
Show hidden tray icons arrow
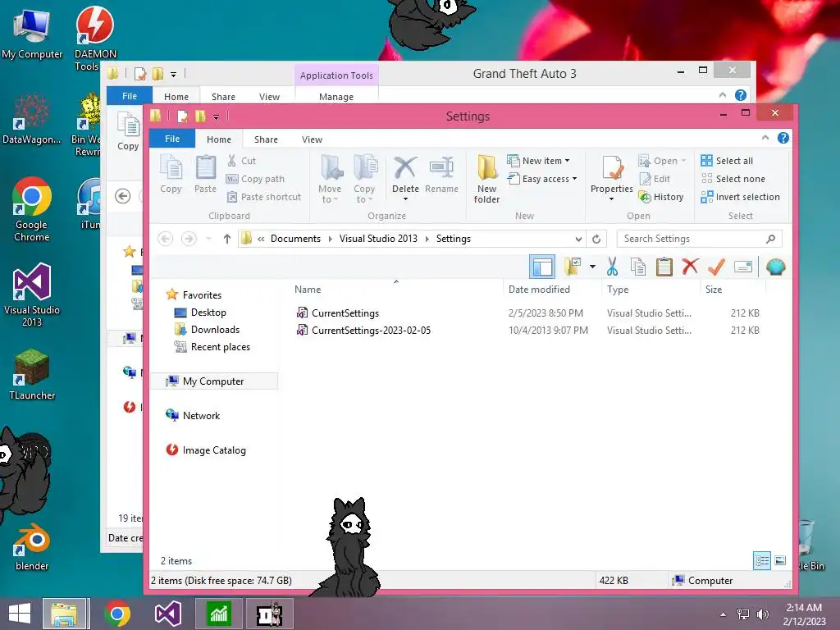click(724, 614)
